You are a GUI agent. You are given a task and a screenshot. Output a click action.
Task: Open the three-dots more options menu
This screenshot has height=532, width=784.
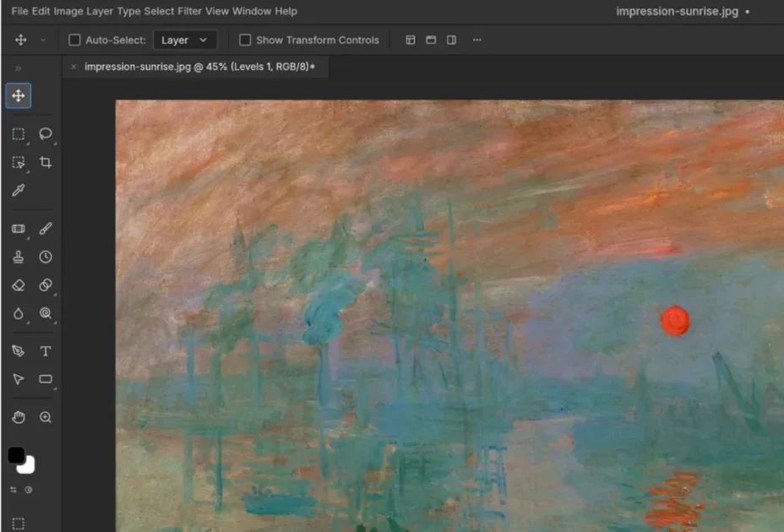pyautogui.click(x=477, y=40)
